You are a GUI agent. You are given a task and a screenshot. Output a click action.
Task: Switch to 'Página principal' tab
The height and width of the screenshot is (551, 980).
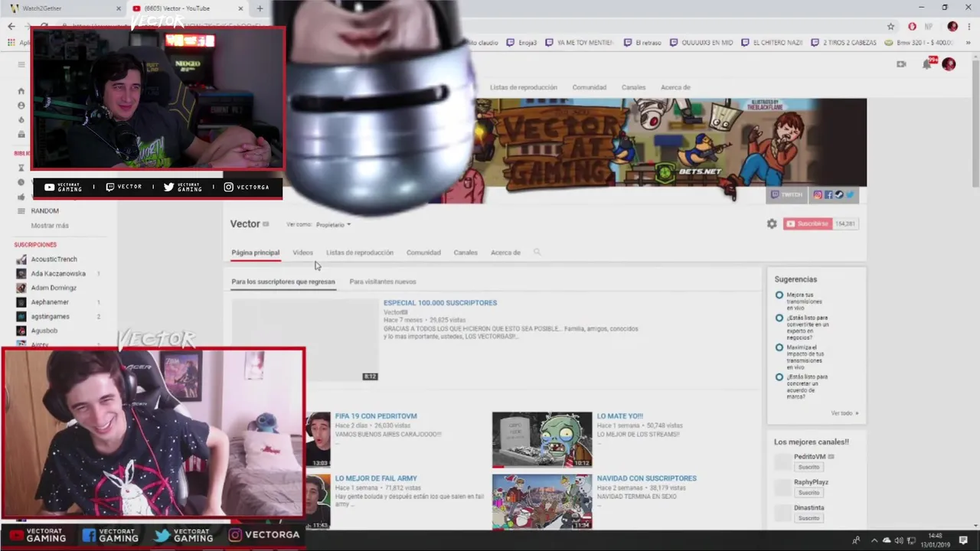click(x=256, y=253)
